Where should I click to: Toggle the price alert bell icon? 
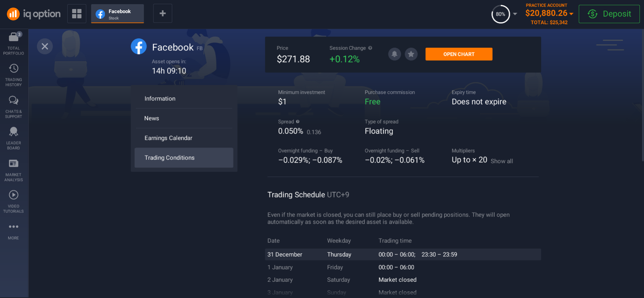[395, 54]
